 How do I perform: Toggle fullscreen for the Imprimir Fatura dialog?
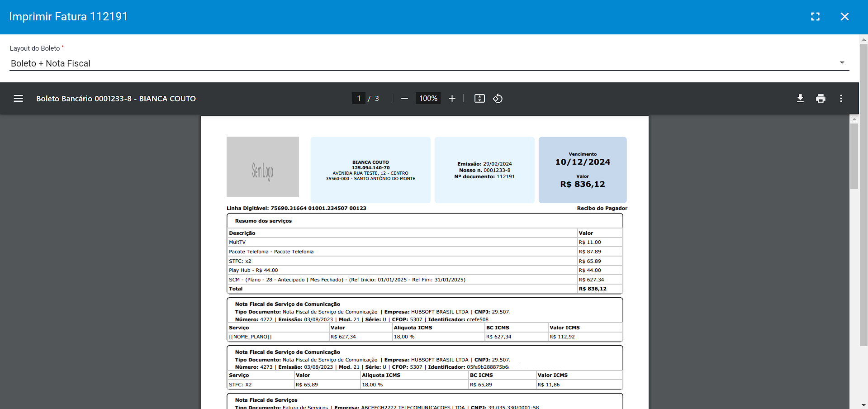(815, 17)
